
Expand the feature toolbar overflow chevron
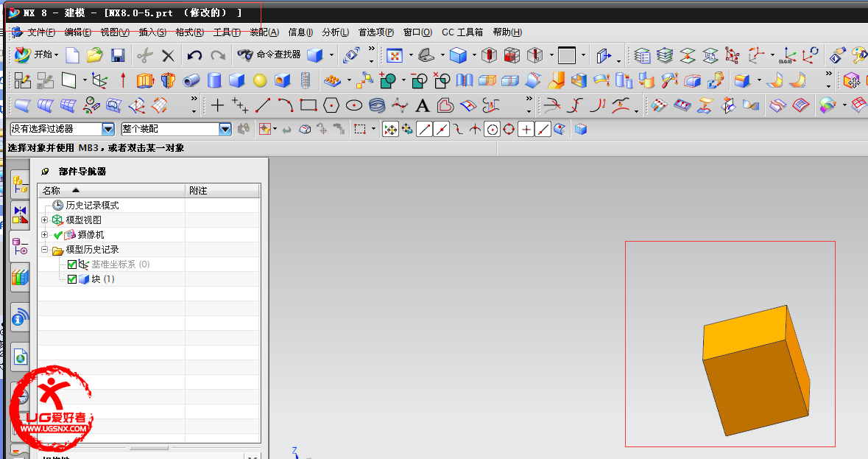tap(828, 74)
